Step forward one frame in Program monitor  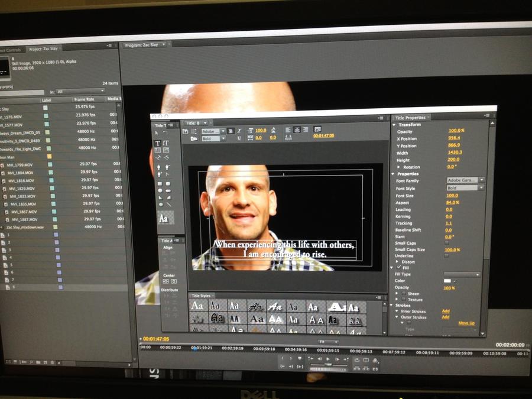pos(338,359)
